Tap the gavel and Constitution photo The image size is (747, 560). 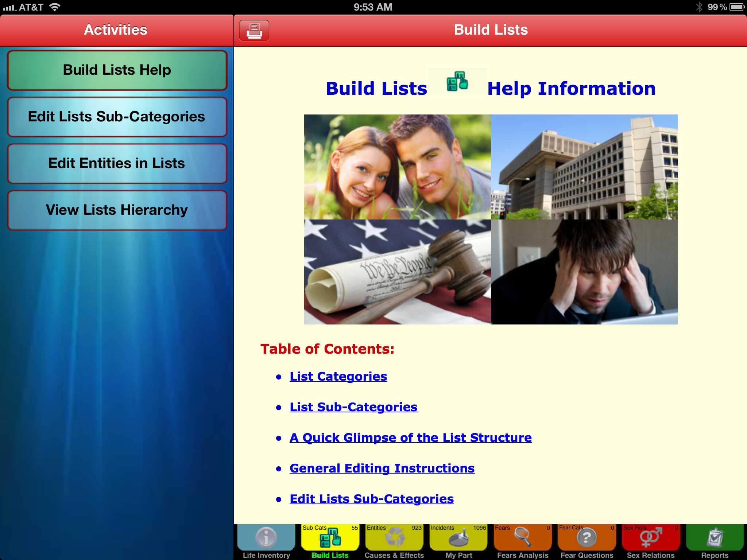pos(397,272)
